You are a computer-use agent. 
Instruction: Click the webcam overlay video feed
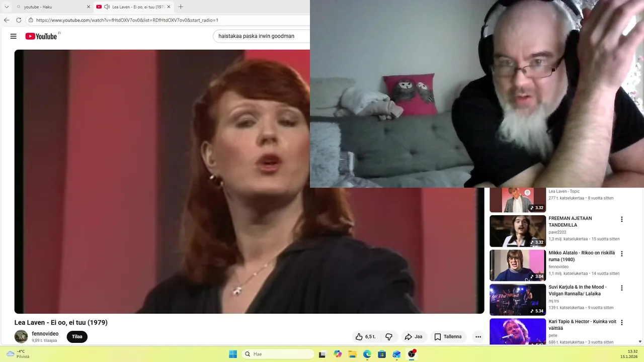tap(477, 94)
